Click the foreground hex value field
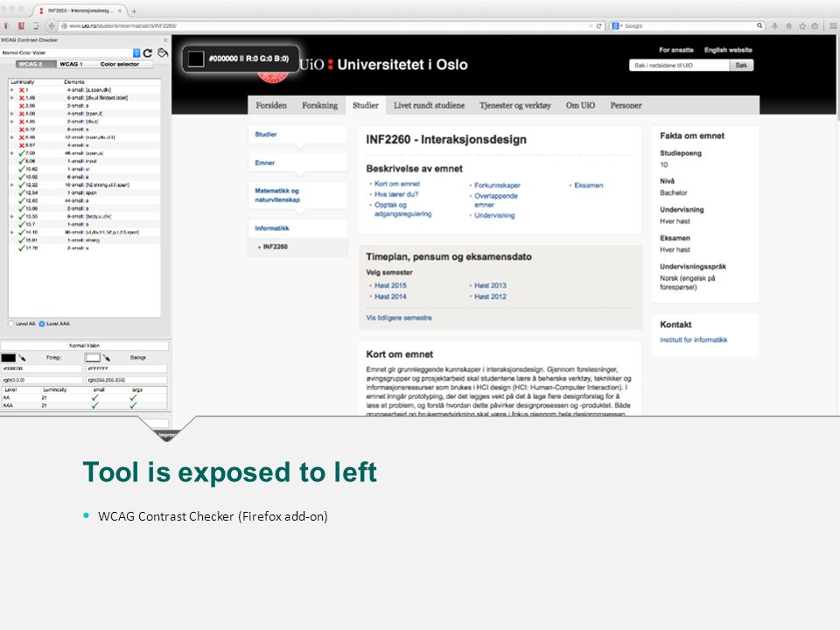The height and width of the screenshot is (630, 840). 42,368
